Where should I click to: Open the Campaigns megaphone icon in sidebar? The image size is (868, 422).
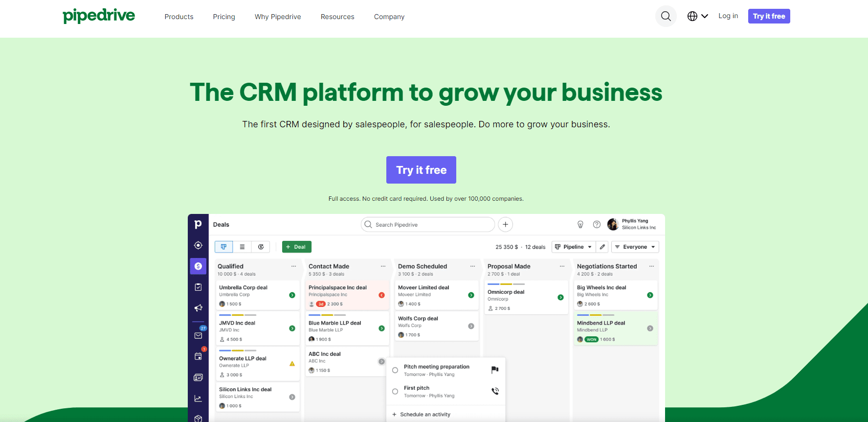click(198, 308)
